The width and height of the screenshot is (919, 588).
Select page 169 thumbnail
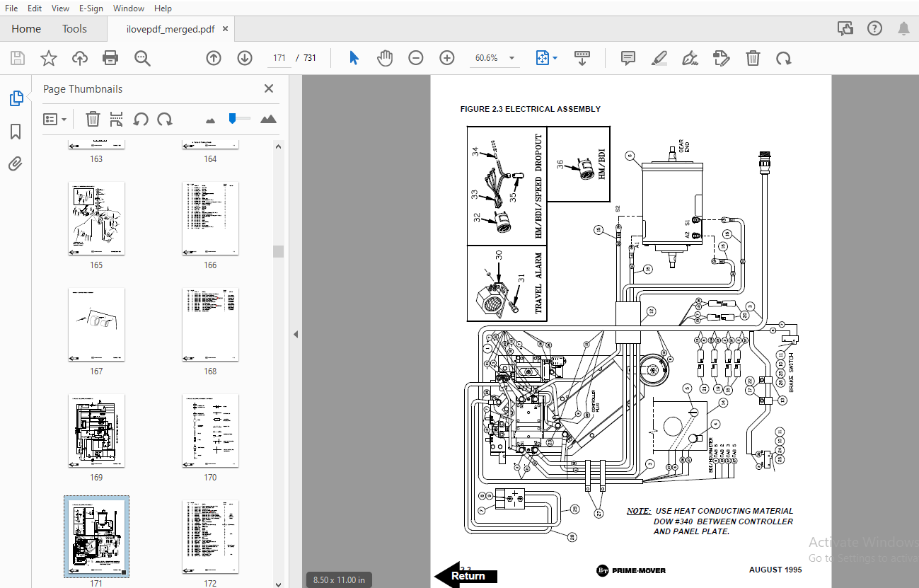[x=96, y=431]
